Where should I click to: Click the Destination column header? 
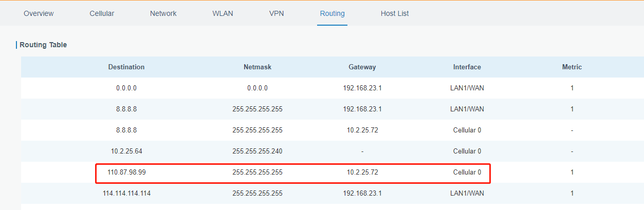[x=126, y=67]
